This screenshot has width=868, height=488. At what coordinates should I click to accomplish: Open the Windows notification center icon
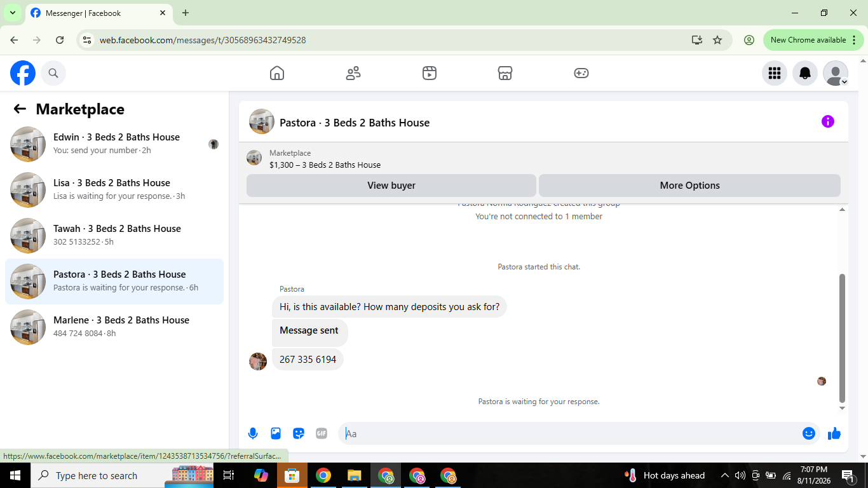[x=848, y=475]
